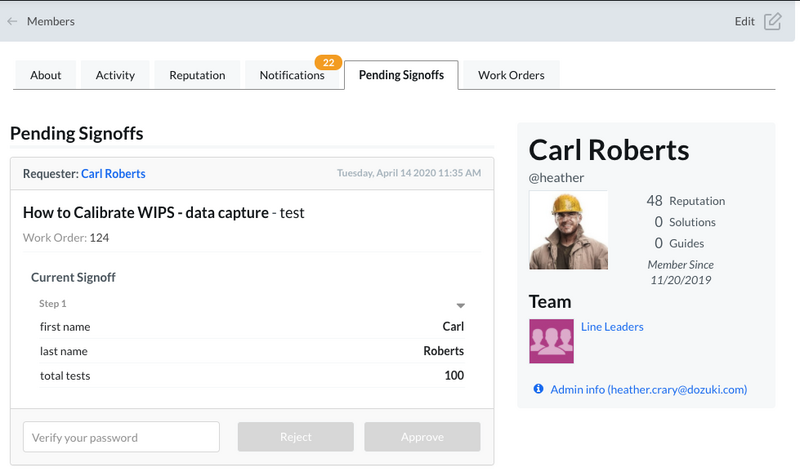Image resolution: width=800 pixels, height=476 pixels.
Task: Select the Pending Signoffs tab
Action: coord(401,75)
